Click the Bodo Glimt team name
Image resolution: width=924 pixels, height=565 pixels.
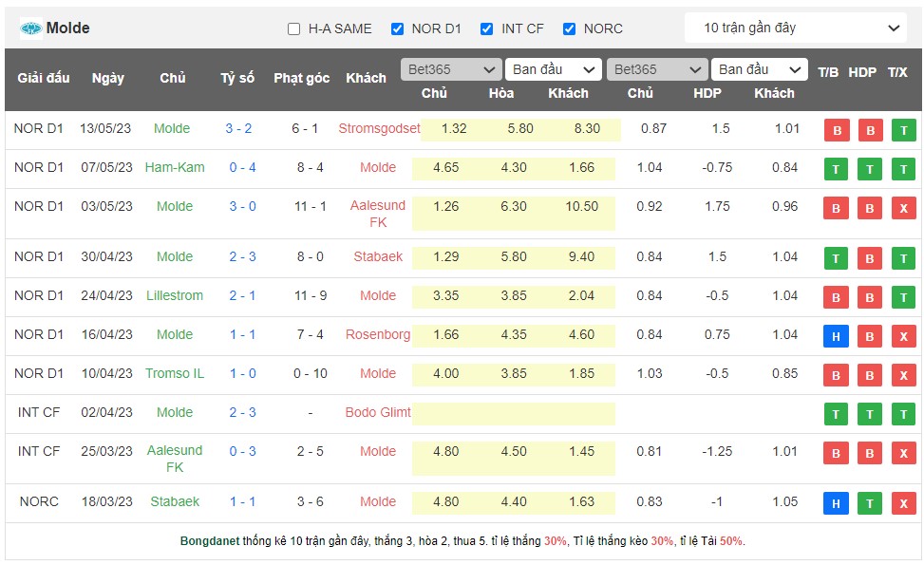point(378,413)
